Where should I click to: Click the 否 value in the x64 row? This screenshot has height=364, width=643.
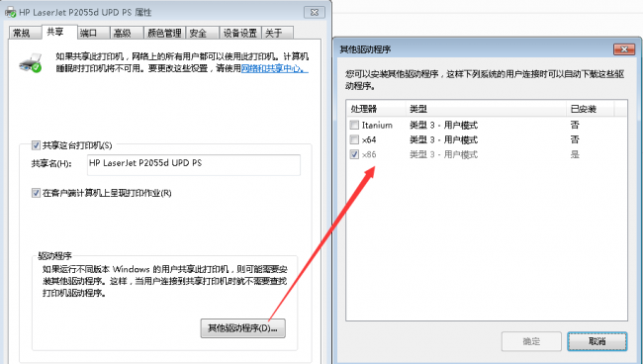pyautogui.click(x=575, y=139)
